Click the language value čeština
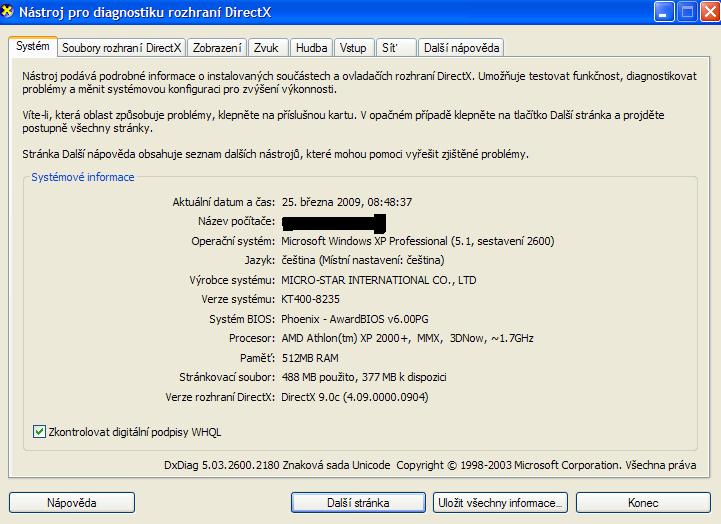 (x=363, y=261)
